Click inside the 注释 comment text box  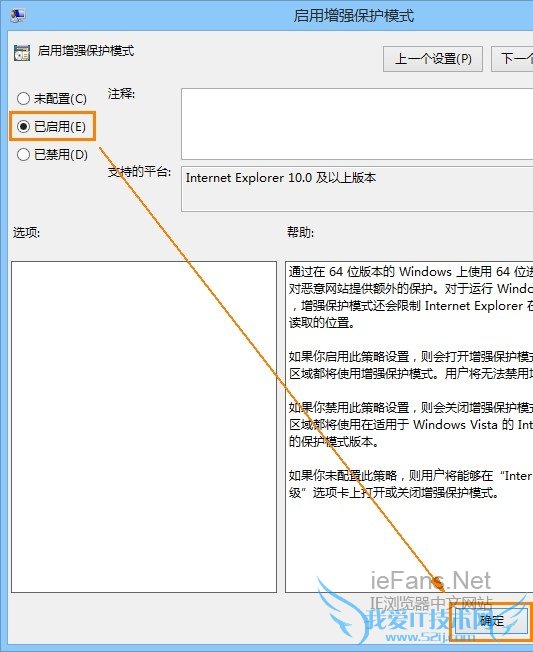(x=357, y=124)
